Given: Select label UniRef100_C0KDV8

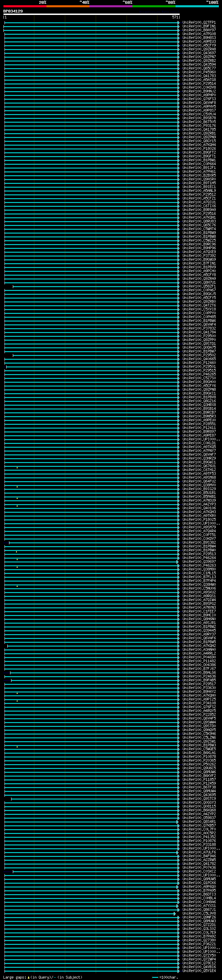Looking at the screenshot, I should (199, 88).
